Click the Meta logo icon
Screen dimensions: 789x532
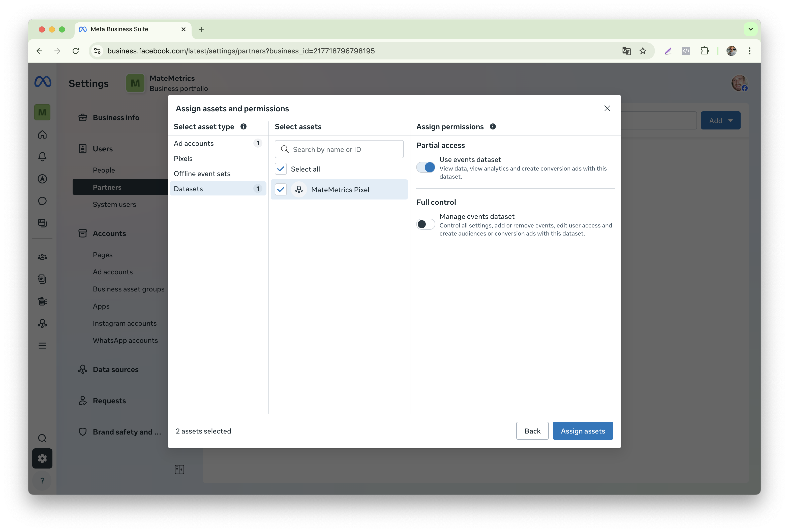pos(43,82)
